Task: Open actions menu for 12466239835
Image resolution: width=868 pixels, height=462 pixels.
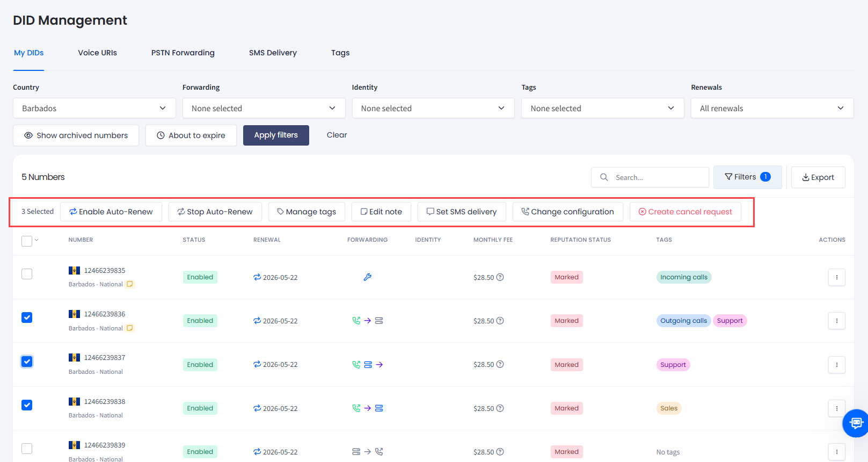Action: pyautogui.click(x=837, y=277)
